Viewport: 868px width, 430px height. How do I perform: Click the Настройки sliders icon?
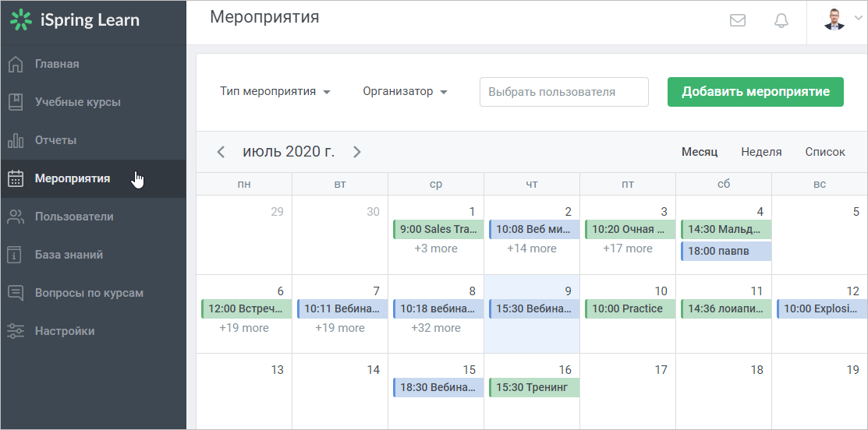(16, 331)
